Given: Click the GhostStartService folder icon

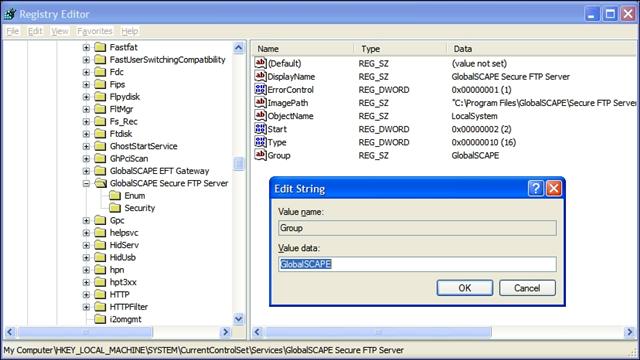Looking at the screenshot, I should click(100, 146).
